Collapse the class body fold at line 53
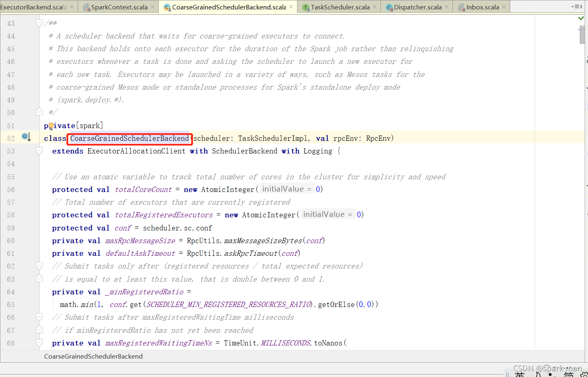 point(39,151)
